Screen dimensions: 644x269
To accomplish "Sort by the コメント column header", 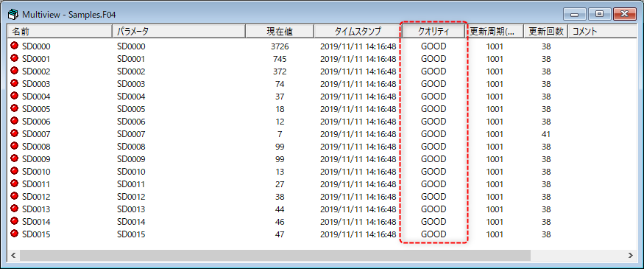I will click(602, 31).
